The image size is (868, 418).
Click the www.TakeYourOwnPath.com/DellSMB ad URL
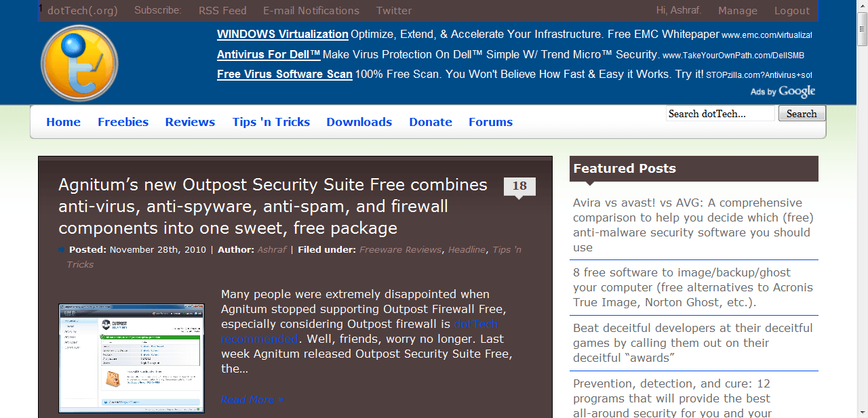733,56
